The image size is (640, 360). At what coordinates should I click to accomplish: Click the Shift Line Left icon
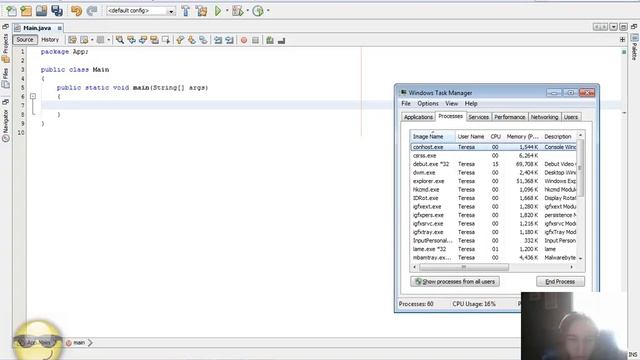tap(218, 40)
